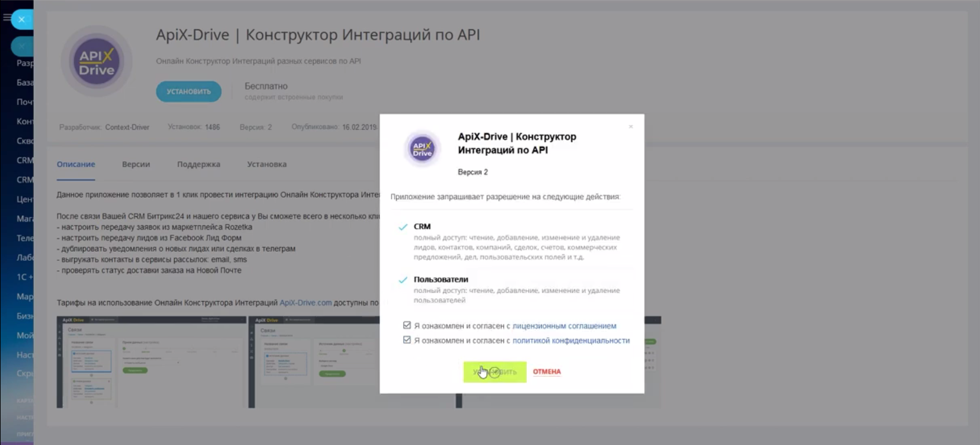Click the Версия 2 text in the dialog
This screenshot has height=445, width=980.
pos(473,172)
